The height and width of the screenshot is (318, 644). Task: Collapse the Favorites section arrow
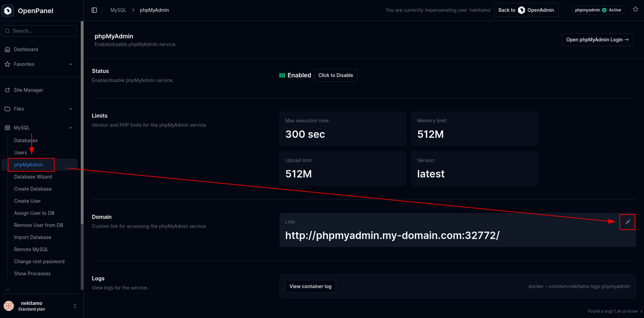pos(70,64)
